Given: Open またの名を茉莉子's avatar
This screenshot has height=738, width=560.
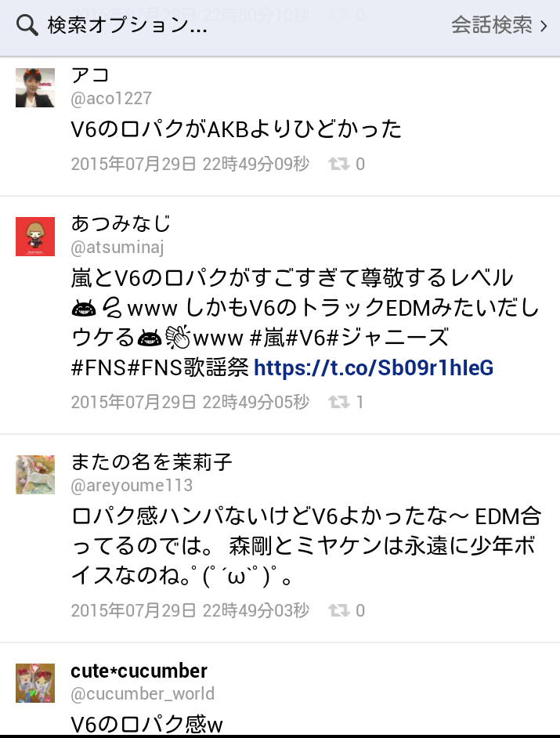Looking at the screenshot, I should point(35,475).
